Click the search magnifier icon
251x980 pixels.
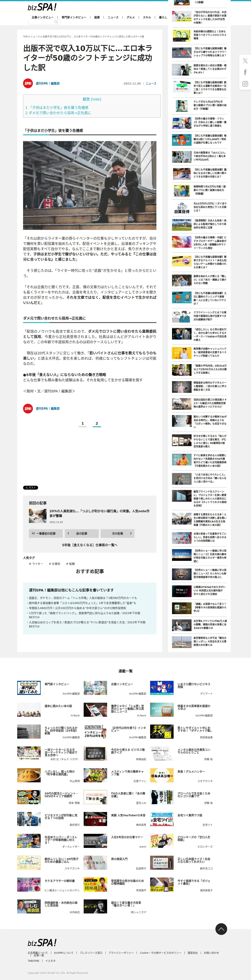pos(56,22)
